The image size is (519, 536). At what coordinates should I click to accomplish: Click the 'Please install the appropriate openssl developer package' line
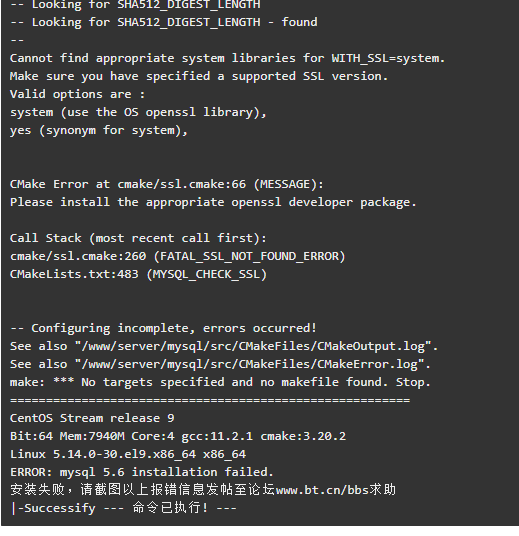[213, 202]
